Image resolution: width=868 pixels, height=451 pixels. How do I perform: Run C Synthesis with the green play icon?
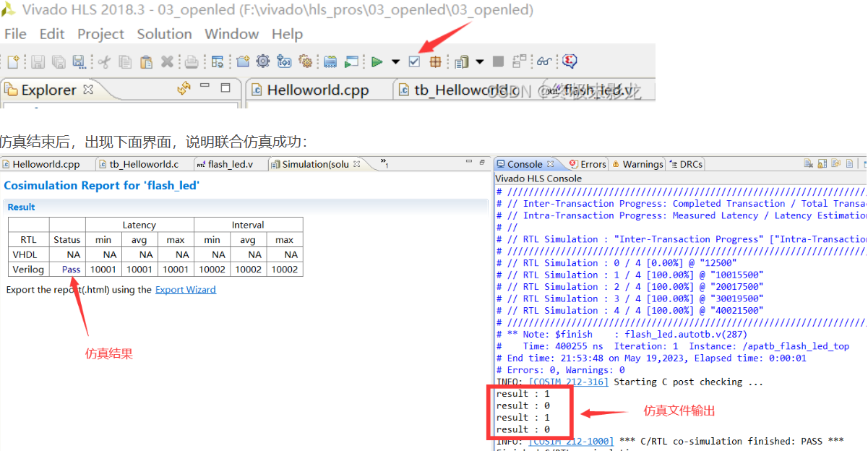coord(377,61)
